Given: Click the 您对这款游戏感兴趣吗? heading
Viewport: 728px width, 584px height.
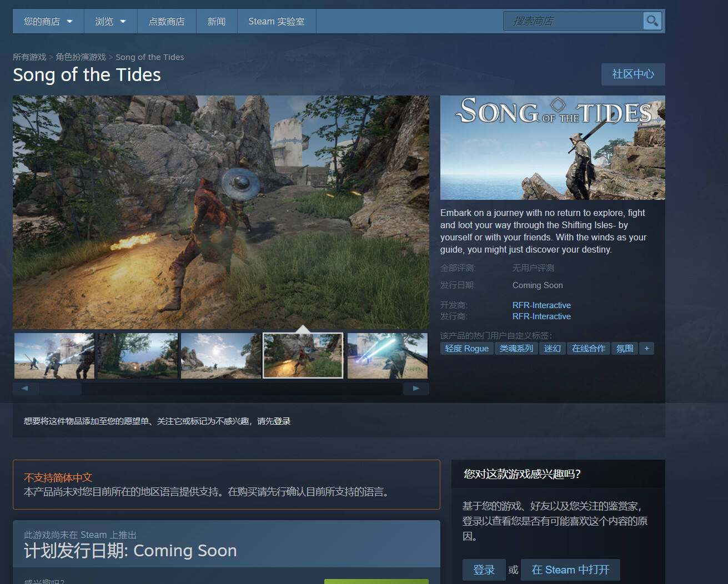Looking at the screenshot, I should click(x=522, y=474).
